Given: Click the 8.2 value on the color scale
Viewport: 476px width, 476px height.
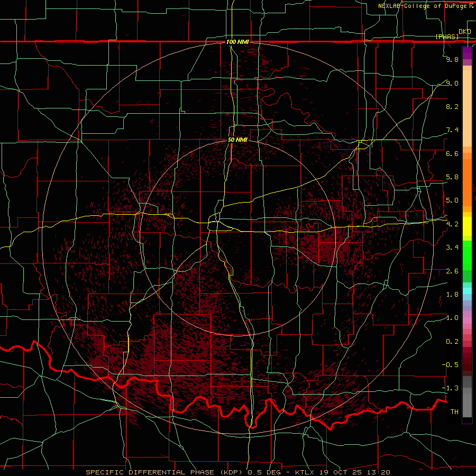Looking at the screenshot, I should coord(452,106).
